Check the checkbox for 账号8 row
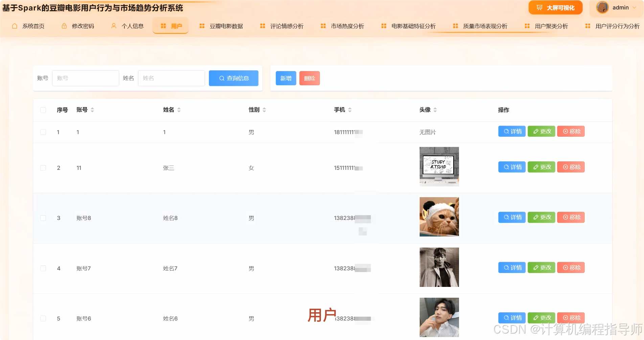The image size is (644, 340). click(43, 218)
